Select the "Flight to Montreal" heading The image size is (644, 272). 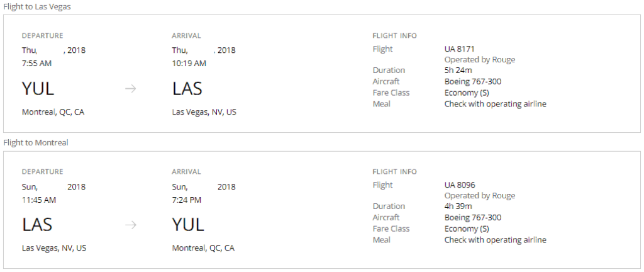click(35, 142)
